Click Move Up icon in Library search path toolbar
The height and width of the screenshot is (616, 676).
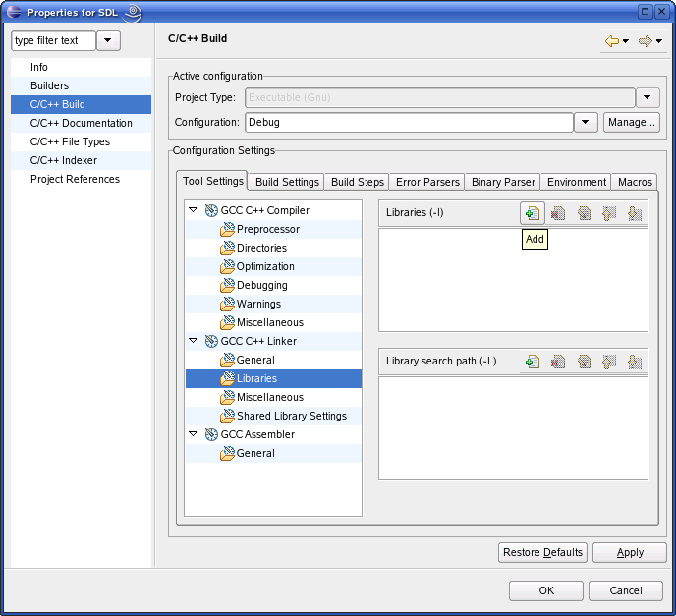pos(609,362)
